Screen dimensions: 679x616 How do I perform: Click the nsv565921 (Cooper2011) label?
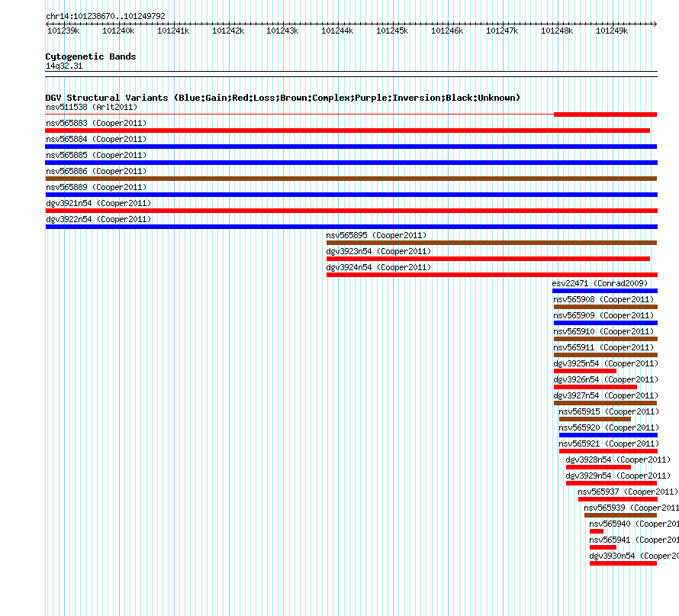[609, 443]
